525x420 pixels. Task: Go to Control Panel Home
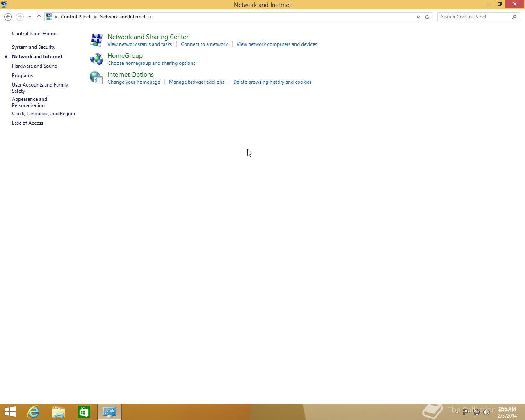[34, 34]
